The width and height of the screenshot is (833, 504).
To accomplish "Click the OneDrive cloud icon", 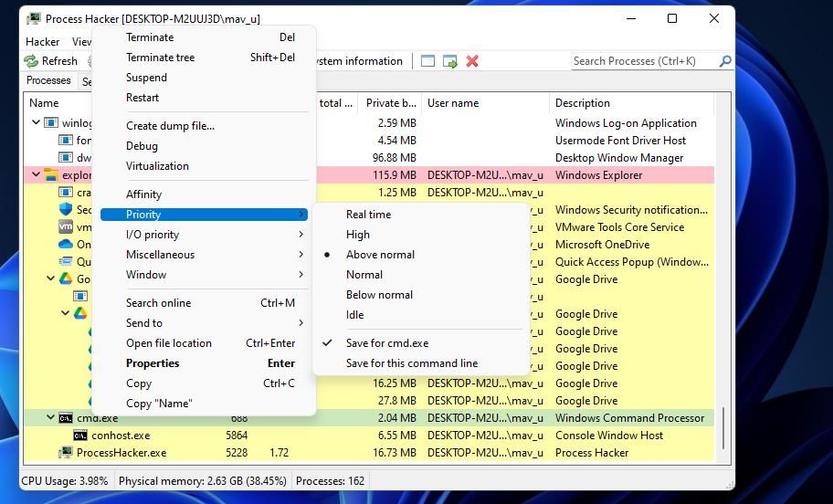I will (66, 245).
